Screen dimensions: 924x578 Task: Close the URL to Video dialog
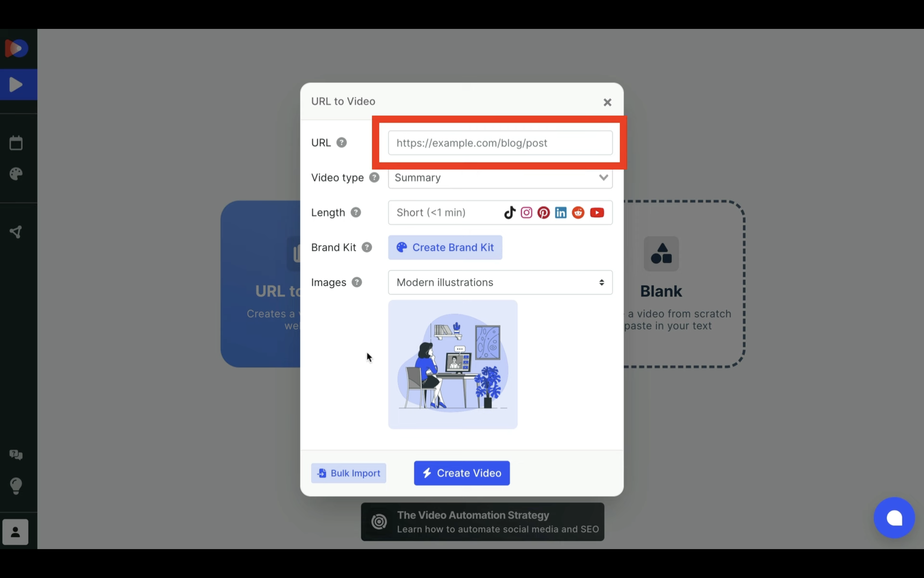(607, 102)
